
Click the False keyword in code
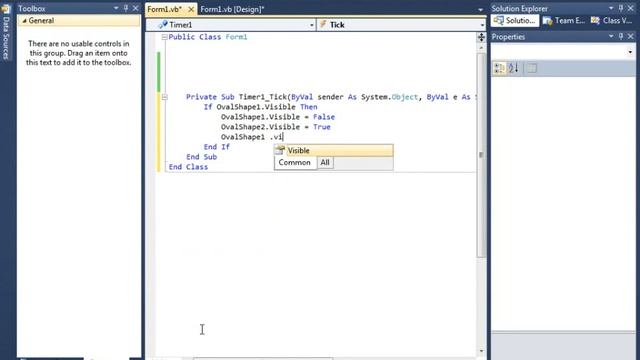tap(324, 117)
